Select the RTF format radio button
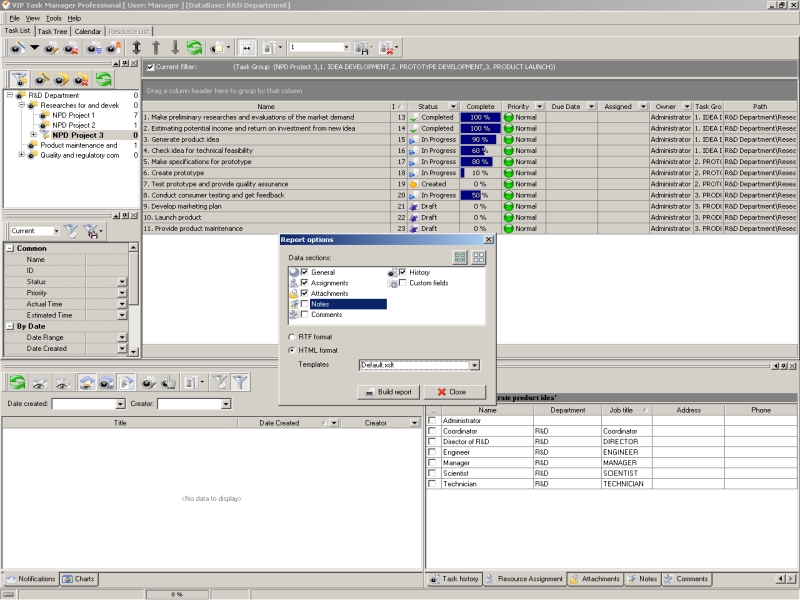800x600 pixels. pyautogui.click(x=292, y=337)
